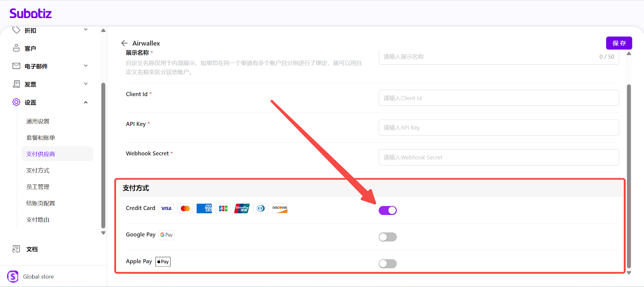Click the purple 保存 button

(x=619, y=43)
